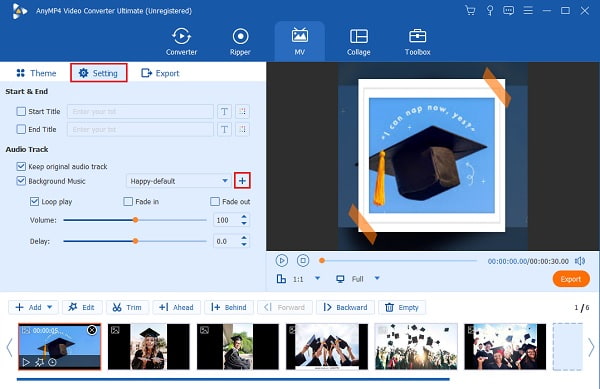Click the volume value field showing 100
Viewport: 600px width, 389px height.
(x=226, y=220)
